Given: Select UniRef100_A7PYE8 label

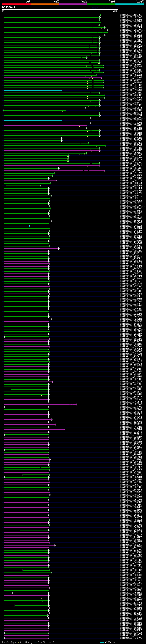Looking at the screenshot, I should (131, 47).
